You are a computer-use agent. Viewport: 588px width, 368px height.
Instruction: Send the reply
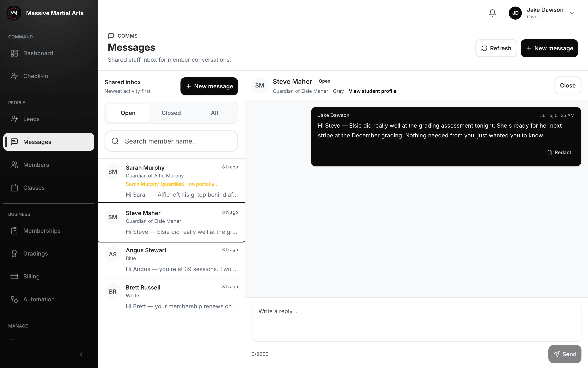(x=565, y=354)
